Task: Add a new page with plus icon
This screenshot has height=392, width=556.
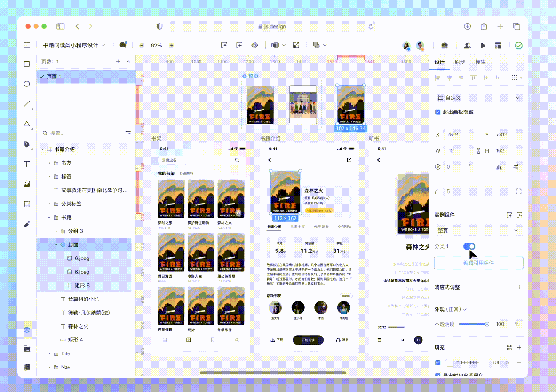Action: 118,62
